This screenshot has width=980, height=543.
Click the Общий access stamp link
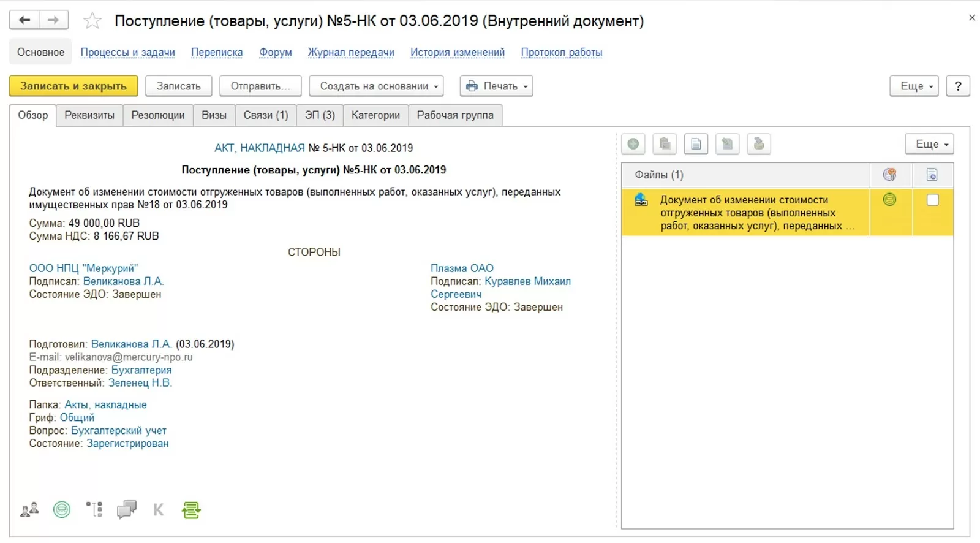pos(77,417)
